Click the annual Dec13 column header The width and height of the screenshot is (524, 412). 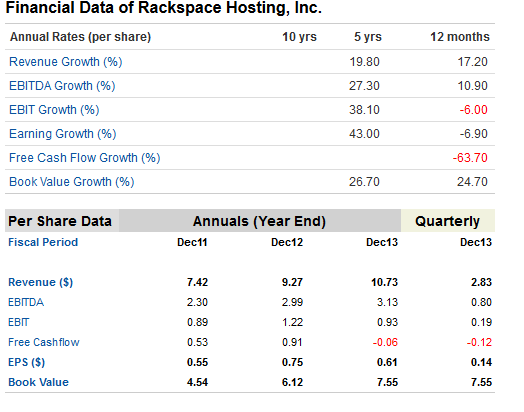tap(382, 242)
